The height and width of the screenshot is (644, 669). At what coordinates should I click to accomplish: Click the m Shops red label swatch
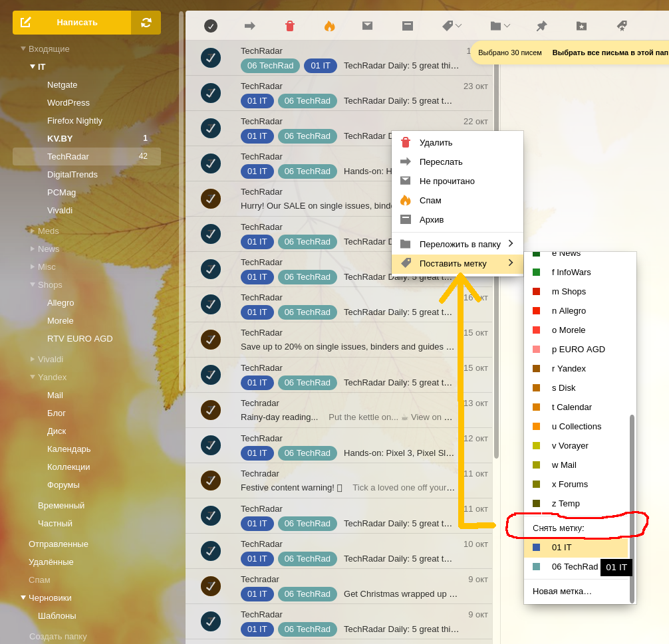tap(536, 291)
